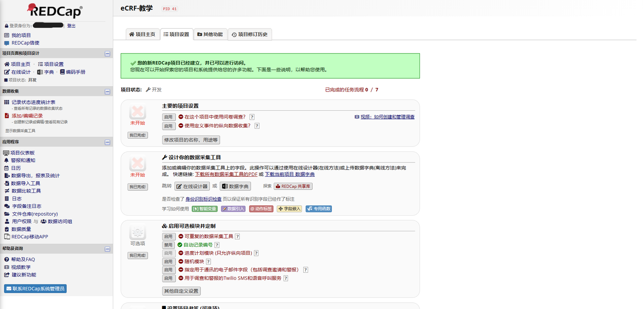Open the 智能变量 smart variables helper
This screenshot has height=309, width=644.
(204, 209)
